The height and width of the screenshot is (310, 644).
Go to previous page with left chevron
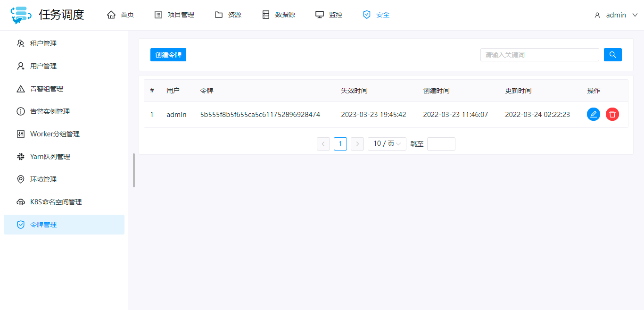(x=323, y=144)
